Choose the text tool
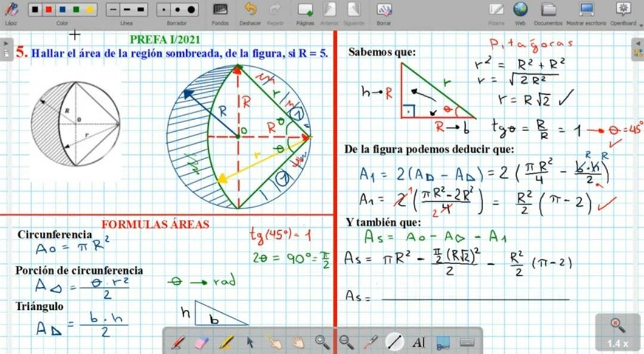This screenshot has width=644, height=354. [419, 342]
